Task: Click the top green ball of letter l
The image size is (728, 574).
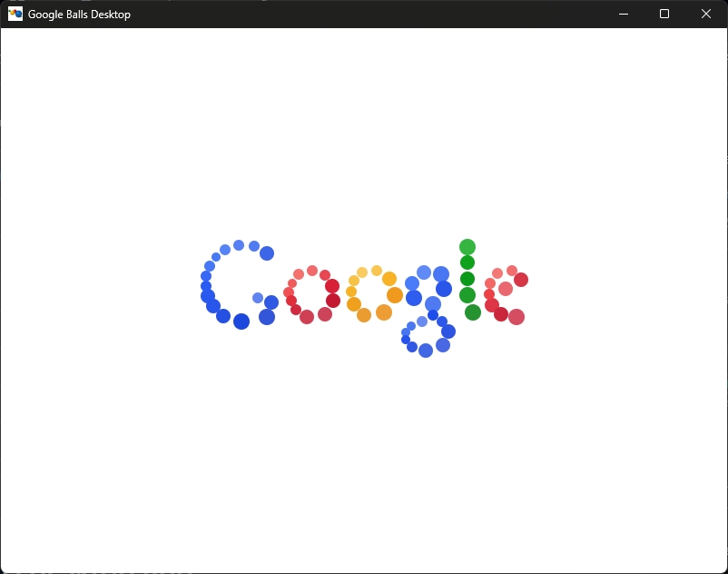Action: pos(467,247)
